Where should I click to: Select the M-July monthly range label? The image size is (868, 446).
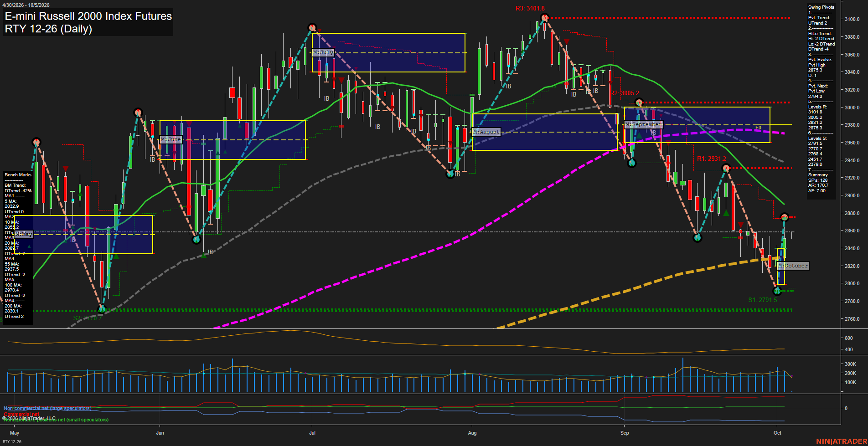point(323,53)
